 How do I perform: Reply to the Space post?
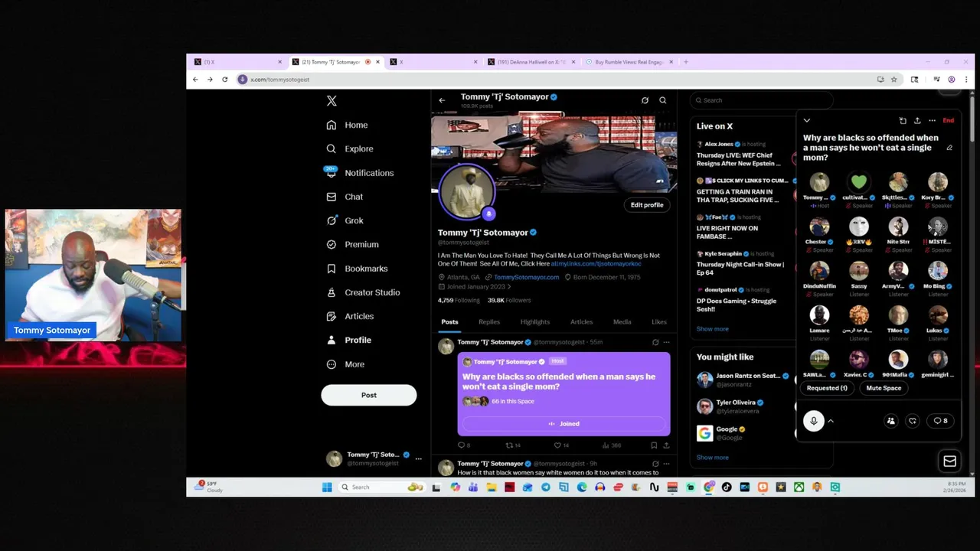(x=464, y=445)
